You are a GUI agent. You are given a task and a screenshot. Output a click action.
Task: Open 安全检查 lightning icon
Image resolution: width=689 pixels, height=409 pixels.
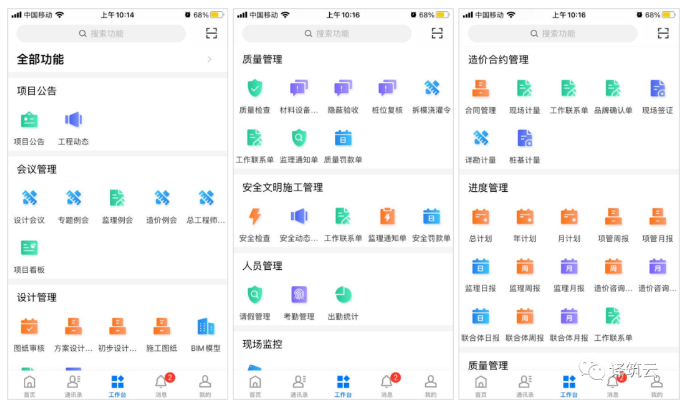point(255,217)
